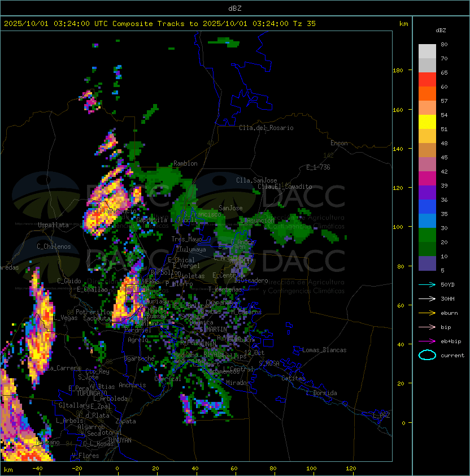The width and height of the screenshot is (470, 476).
Task: Click the 'Tres_Mayo' map label
Action: [x=186, y=239]
